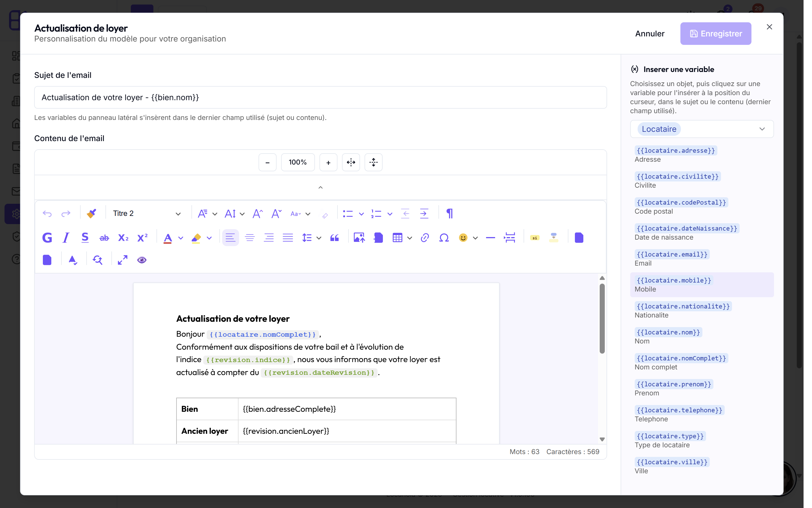Open the font color picker arrow
The image size is (812, 508).
[181, 238]
